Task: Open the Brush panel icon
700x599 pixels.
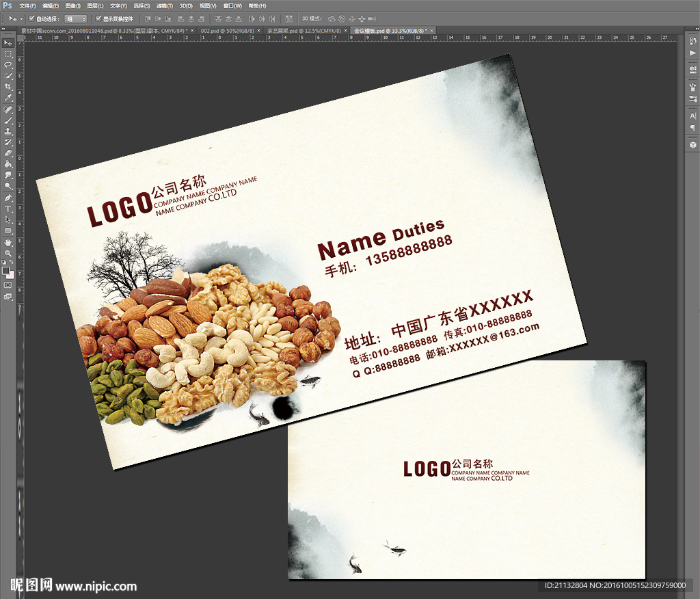Action: click(693, 98)
